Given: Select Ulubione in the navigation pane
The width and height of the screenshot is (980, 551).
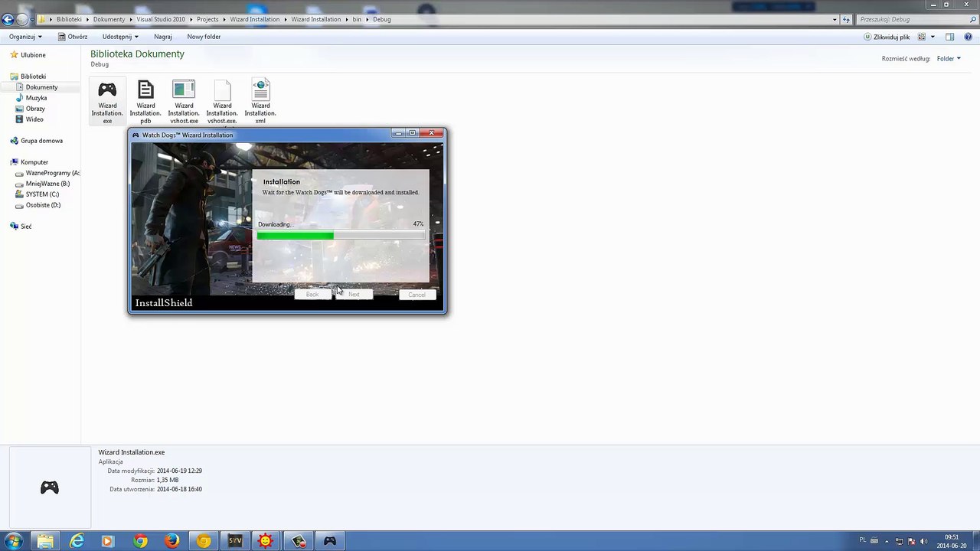Looking at the screenshot, I should coord(33,55).
